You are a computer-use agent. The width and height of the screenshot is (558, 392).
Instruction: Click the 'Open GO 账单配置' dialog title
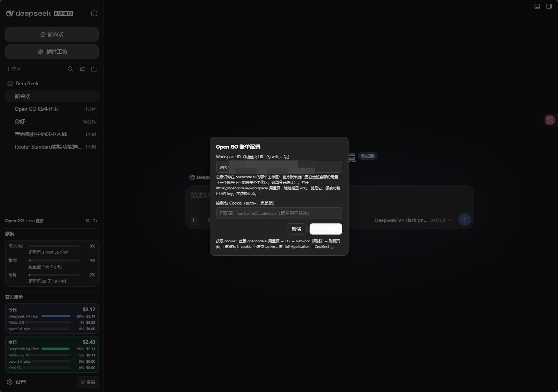238,147
